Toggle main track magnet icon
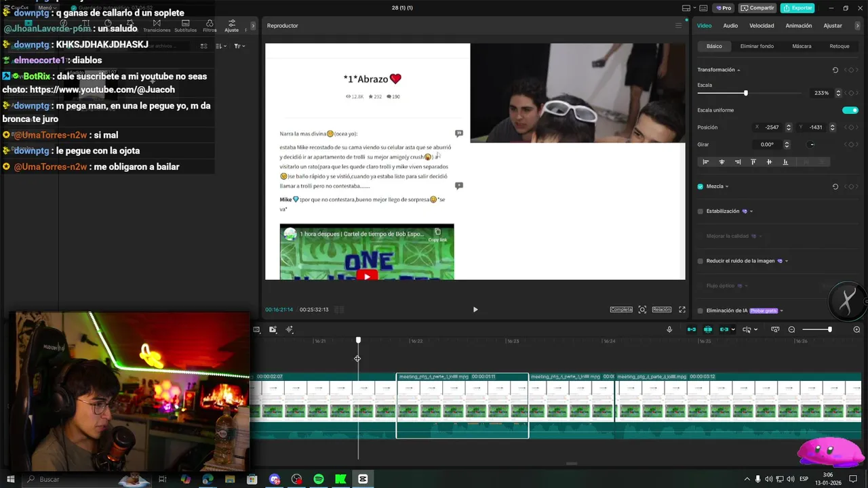 (x=692, y=329)
